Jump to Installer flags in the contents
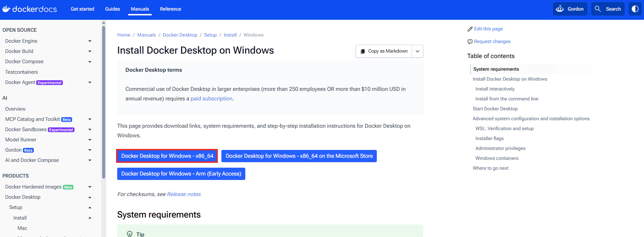Viewport: 644px width, 237px height. point(490,138)
